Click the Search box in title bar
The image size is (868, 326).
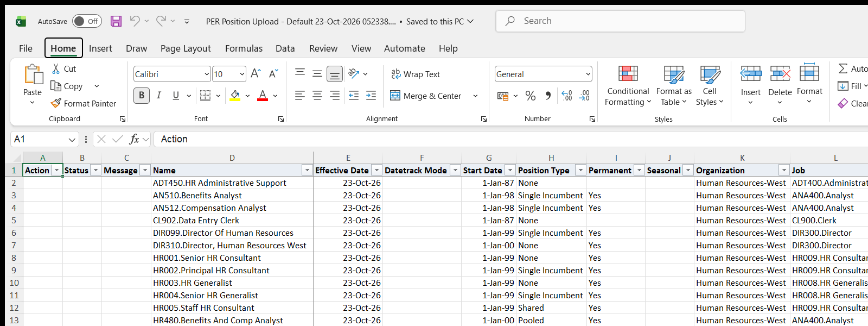(x=620, y=21)
